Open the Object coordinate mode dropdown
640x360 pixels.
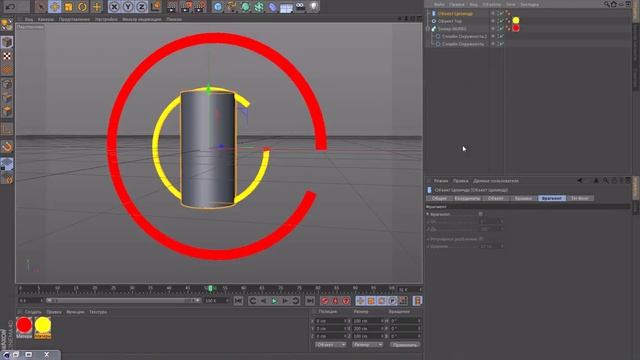[331, 344]
